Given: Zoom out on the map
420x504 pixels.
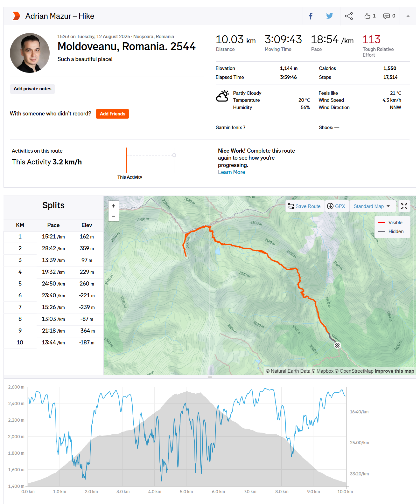Looking at the screenshot, I should point(114,216).
